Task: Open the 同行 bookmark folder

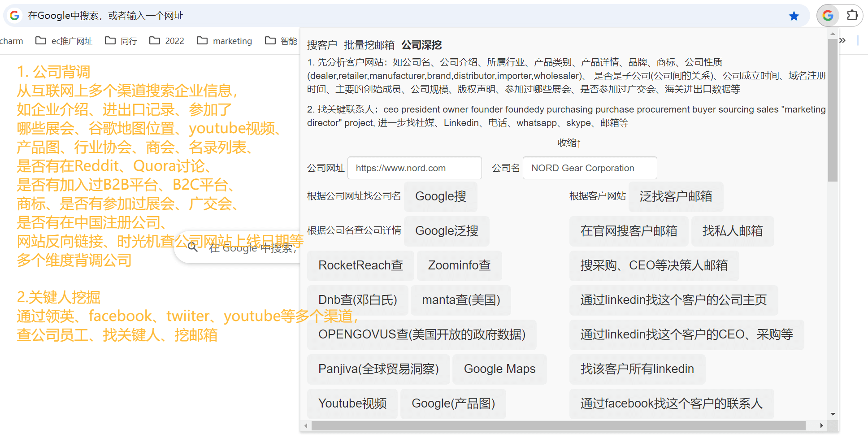Action: click(121, 41)
